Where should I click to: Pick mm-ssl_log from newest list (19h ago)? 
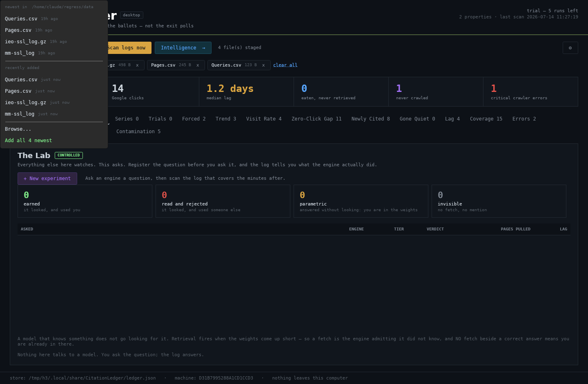click(x=54, y=53)
